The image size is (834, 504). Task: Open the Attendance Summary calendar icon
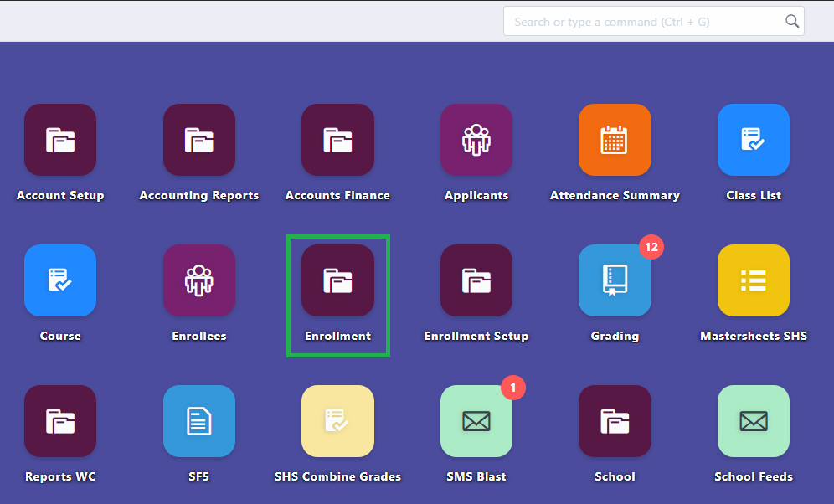tap(615, 140)
